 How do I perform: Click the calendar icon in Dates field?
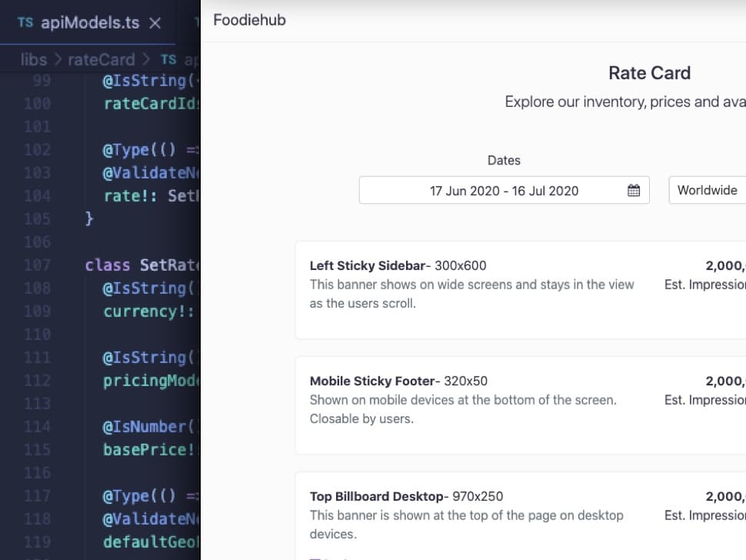[x=633, y=191]
